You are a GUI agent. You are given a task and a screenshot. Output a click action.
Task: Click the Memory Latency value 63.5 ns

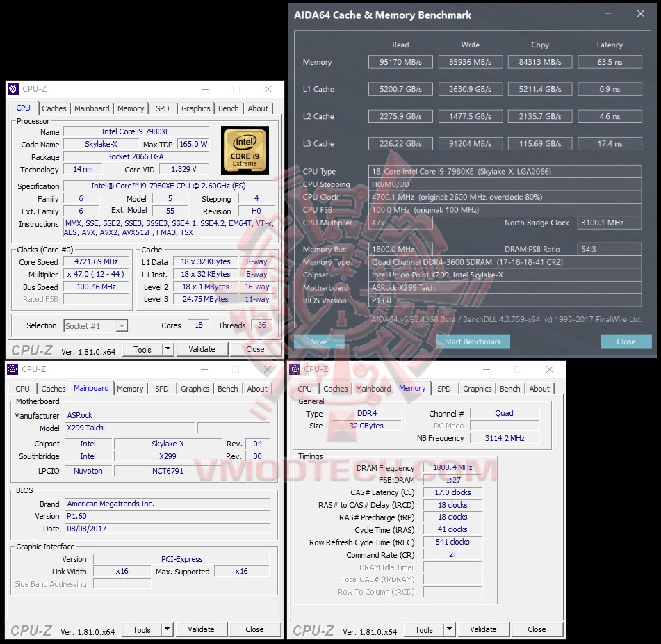pos(610,62)
